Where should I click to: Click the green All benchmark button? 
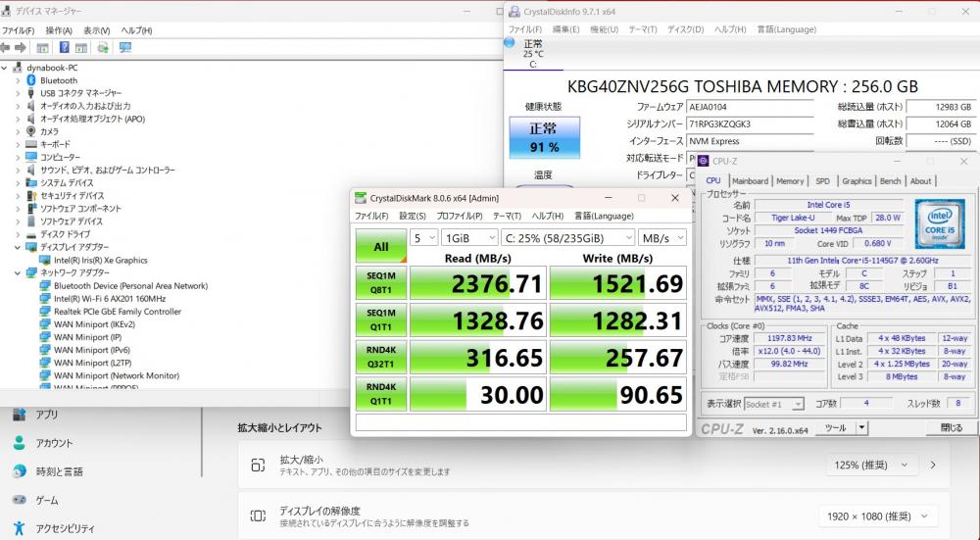click(x=380, y=247)
